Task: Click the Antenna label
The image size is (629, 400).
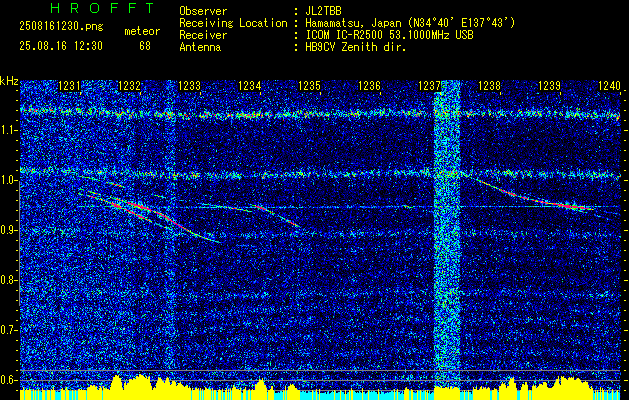Action: pos(200,47)
